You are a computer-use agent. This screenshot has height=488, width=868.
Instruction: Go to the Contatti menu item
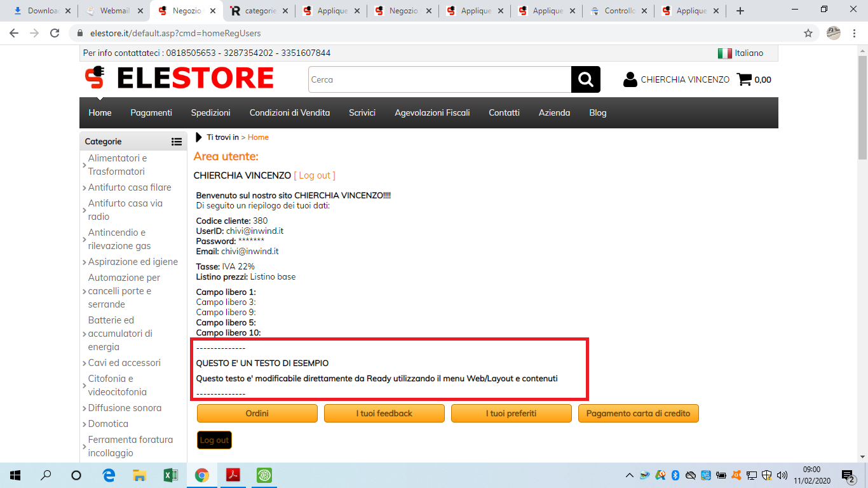pos(504,112)
